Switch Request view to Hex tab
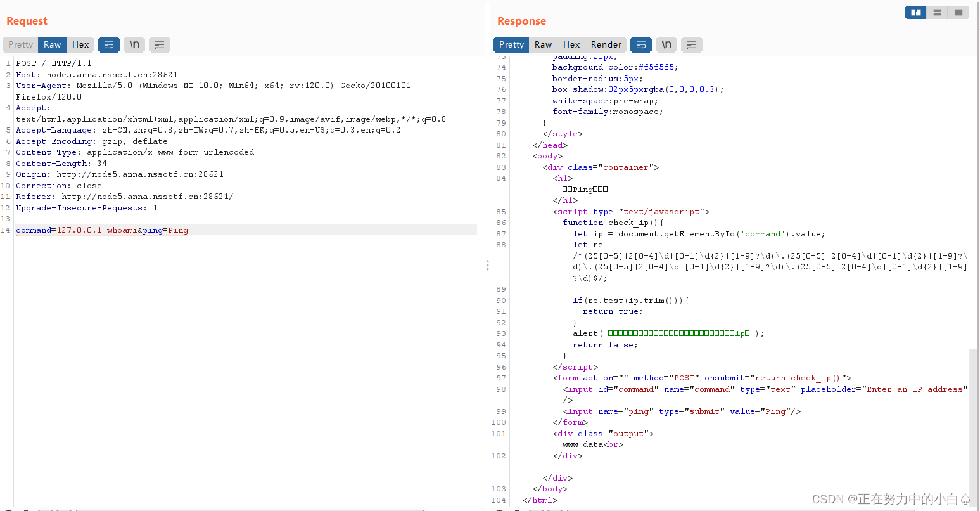This screenshot has width=980, height=511. click(x=80, y=44)
